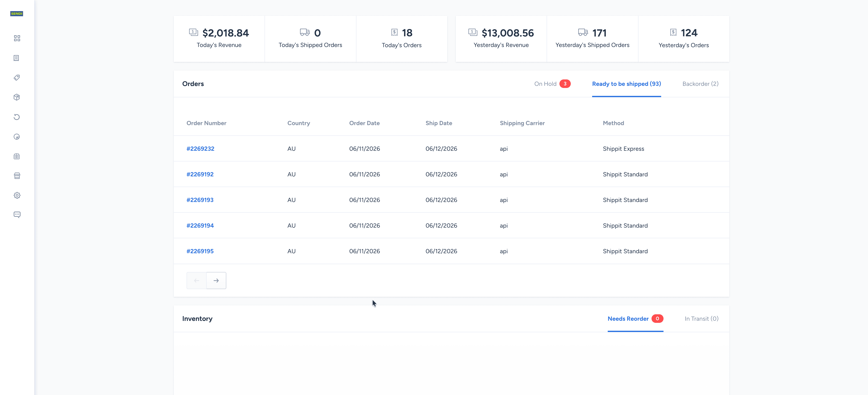This screenshot has height=395, width=868.
Task: Click the Country column header
Action: coord(299,123)
